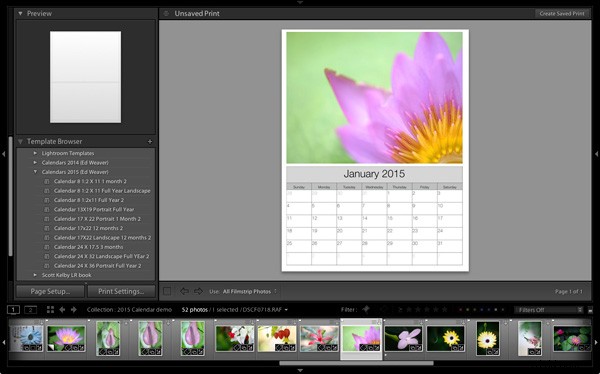Filter by color label swatches
Screen dimensions: 600x374
pos(482,310)
